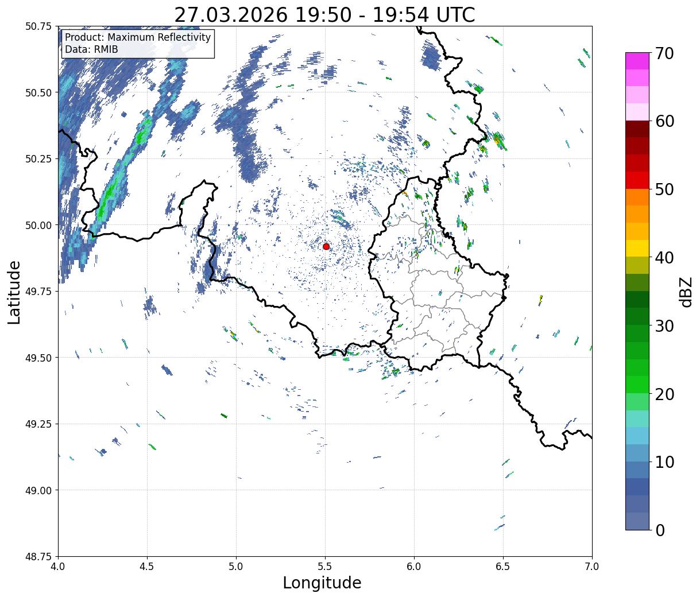Click the longitude tick label 6.0
The image size is (700, 597).
pyautogui.click(x=414, y=567)
